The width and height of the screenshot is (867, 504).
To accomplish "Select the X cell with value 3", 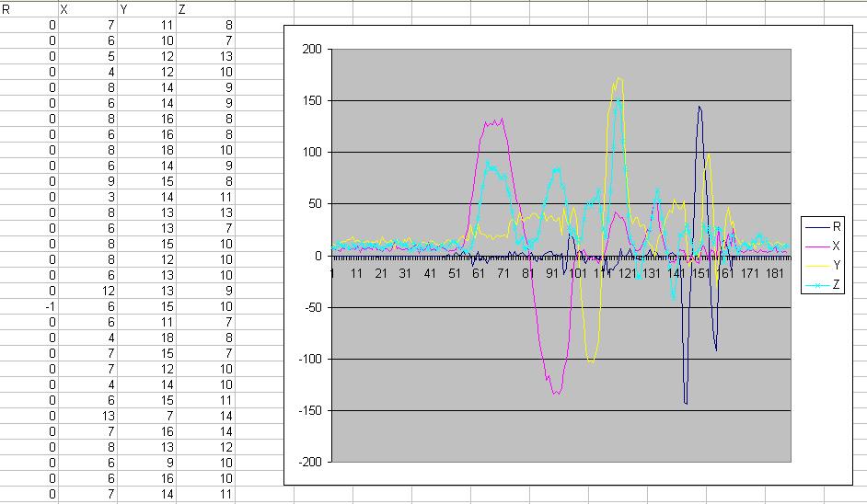I will point(87,198).
